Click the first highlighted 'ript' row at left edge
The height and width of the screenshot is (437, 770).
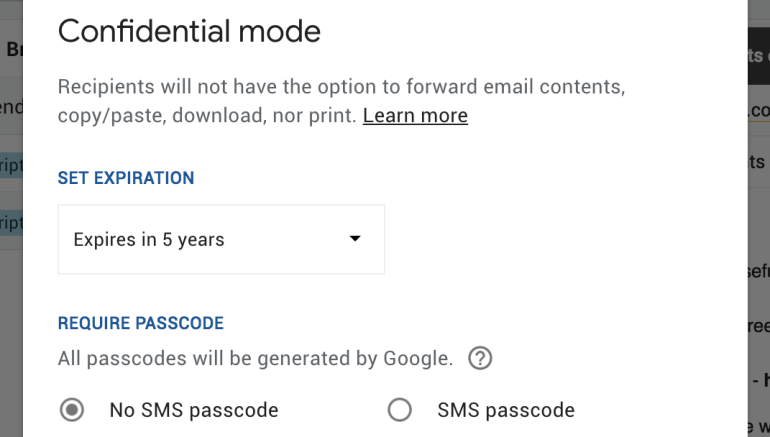(x=10, y=166)
